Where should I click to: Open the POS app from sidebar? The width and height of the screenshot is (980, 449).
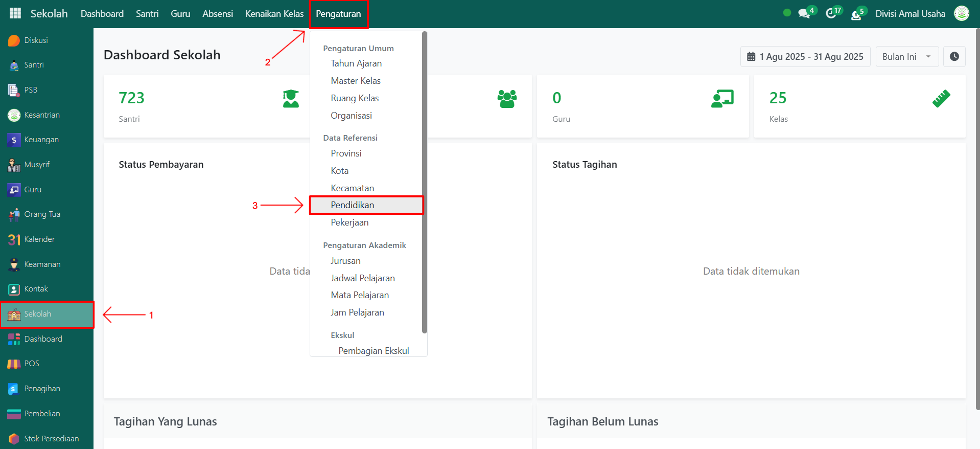(x=31, y=364)
